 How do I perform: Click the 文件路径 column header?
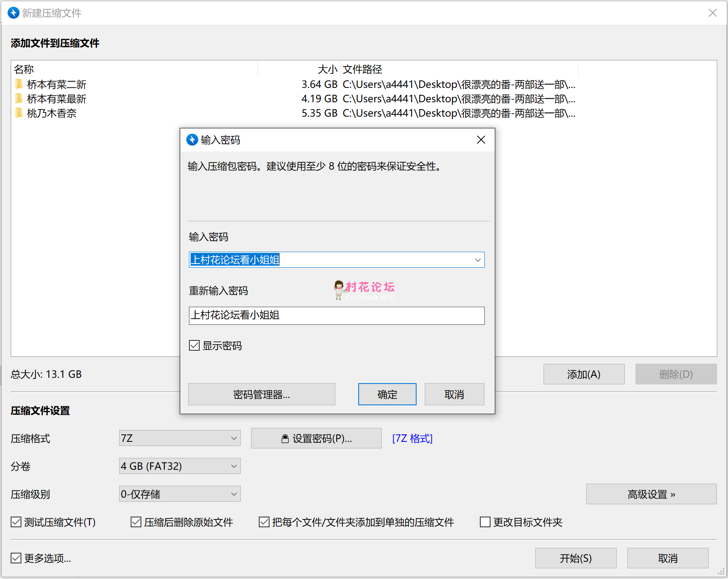pos(459,69)
